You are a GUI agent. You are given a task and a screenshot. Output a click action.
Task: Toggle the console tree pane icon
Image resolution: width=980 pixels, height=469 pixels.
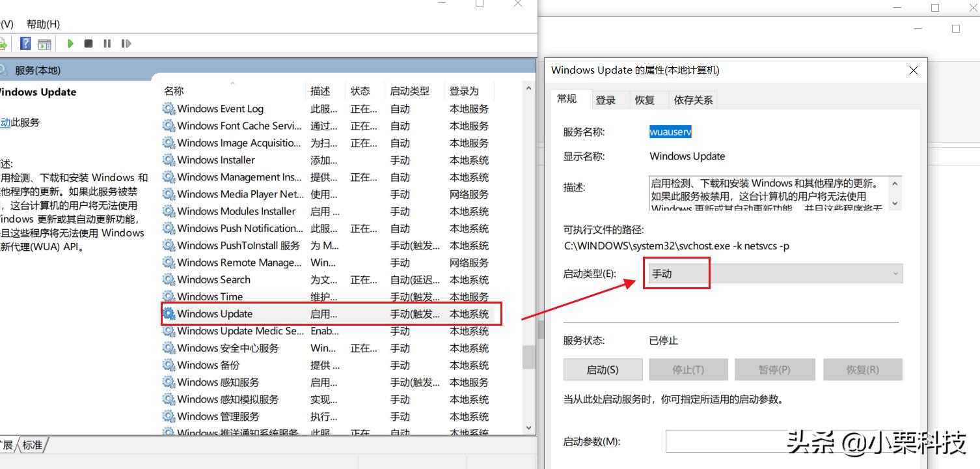44,43
